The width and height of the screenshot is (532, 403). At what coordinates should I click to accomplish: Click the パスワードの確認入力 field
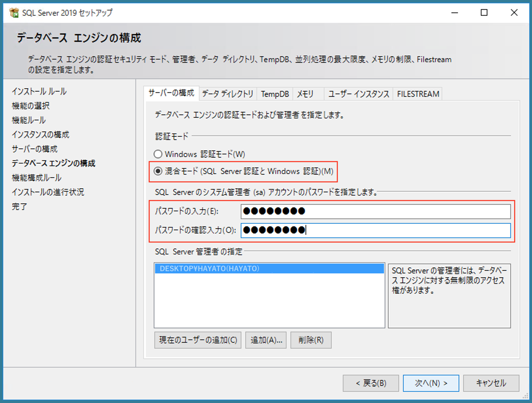point(376,230)
